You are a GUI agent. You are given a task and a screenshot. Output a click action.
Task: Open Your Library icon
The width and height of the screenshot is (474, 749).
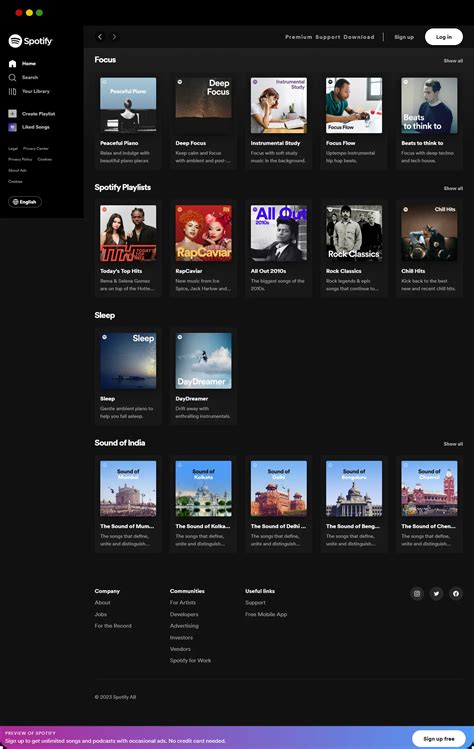pos(12,91)
